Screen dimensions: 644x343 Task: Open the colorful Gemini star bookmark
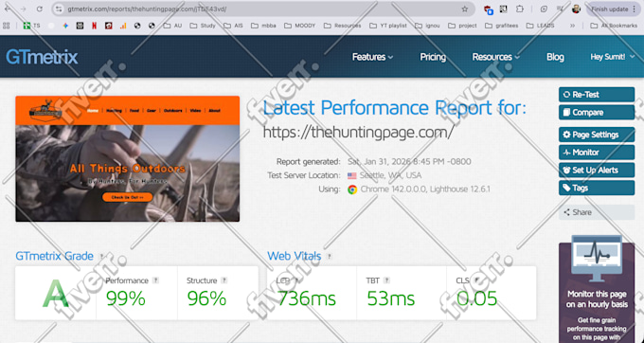tap(65, 26)
